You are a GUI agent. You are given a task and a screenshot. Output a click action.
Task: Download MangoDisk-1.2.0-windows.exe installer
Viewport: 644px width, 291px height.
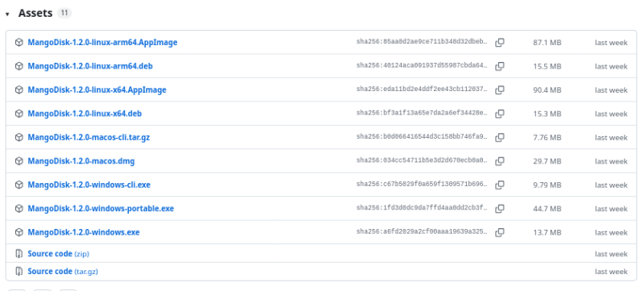(x=84, y=232)
